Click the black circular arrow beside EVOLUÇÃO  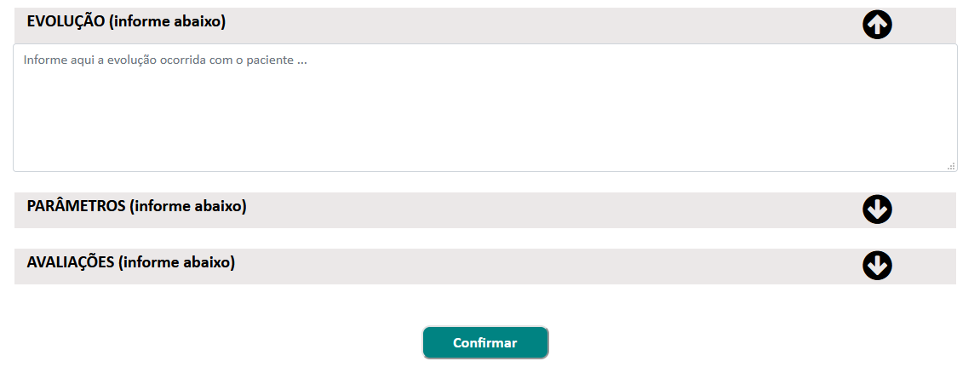pyautogui.click(x=877, y=25)
